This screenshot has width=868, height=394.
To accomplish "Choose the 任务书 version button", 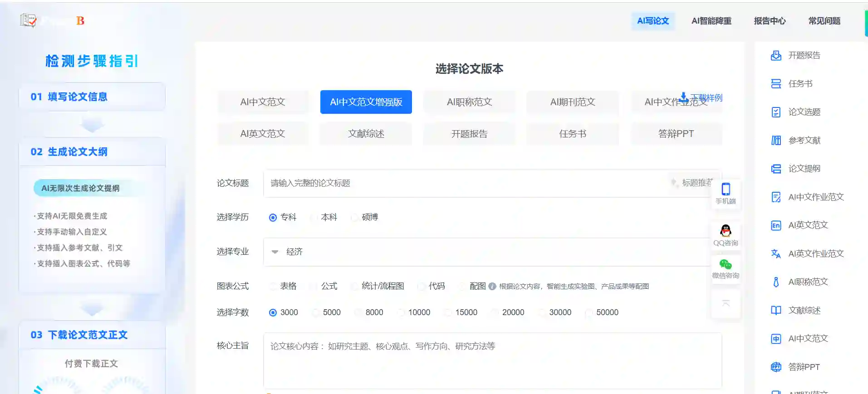I will pyautogui.click(x=573, y=134).
